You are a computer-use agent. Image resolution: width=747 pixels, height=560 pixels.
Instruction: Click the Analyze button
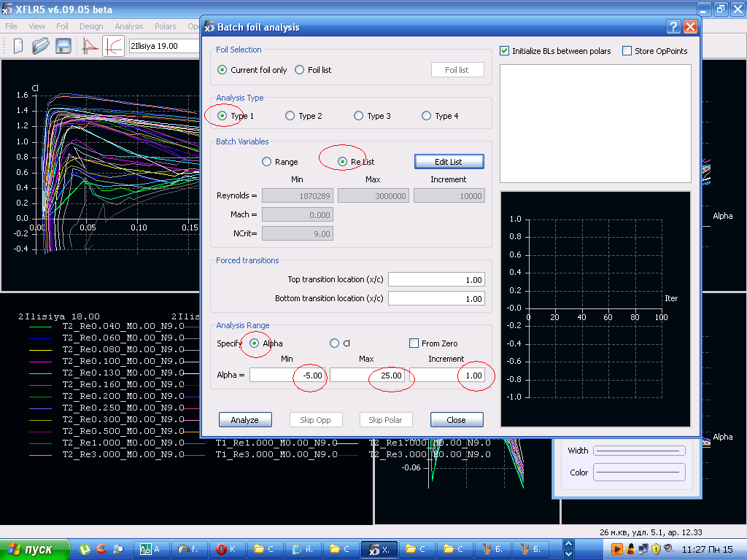click(244, 420)
